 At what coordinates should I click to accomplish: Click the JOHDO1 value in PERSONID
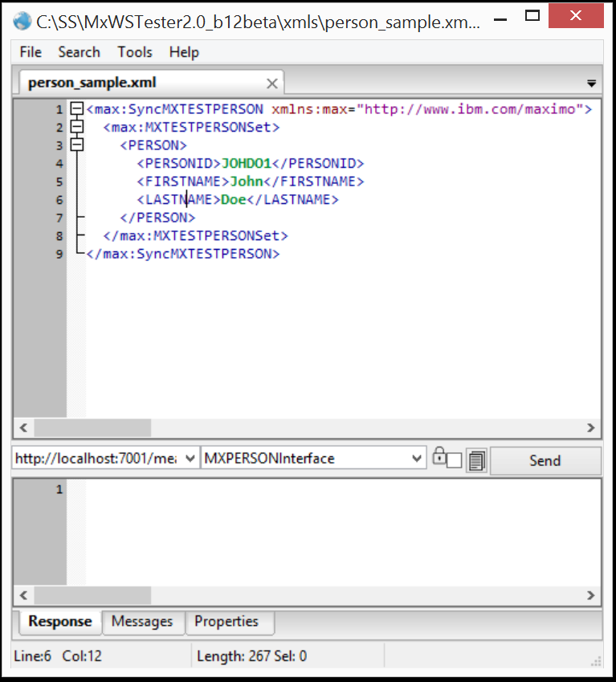click(246, 163)
